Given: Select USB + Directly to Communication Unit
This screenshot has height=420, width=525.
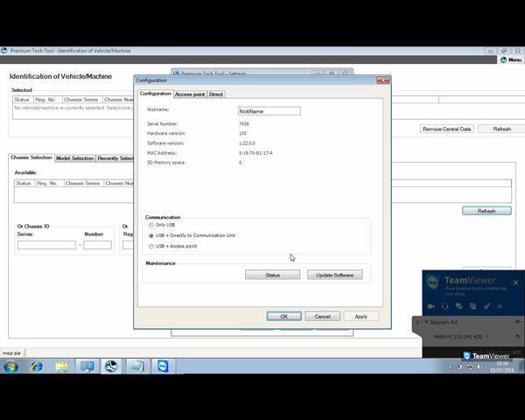Looking at the screenshot, I should pos(150,235).
